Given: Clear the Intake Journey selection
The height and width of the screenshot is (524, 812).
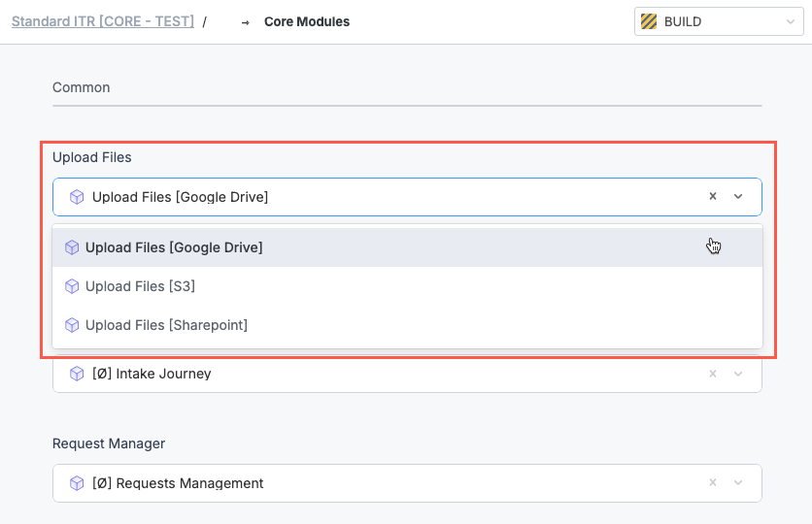Looking at the screenshot, I should 713,374.
